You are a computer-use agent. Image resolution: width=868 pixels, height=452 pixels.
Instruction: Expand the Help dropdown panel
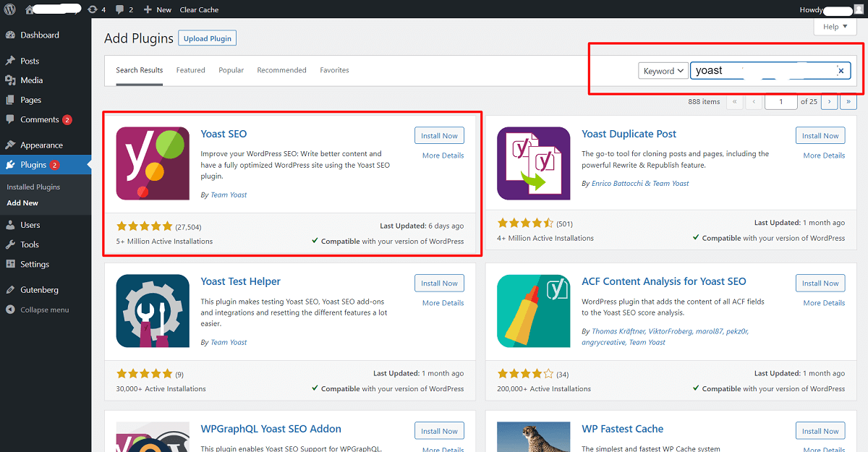(835, 26)
